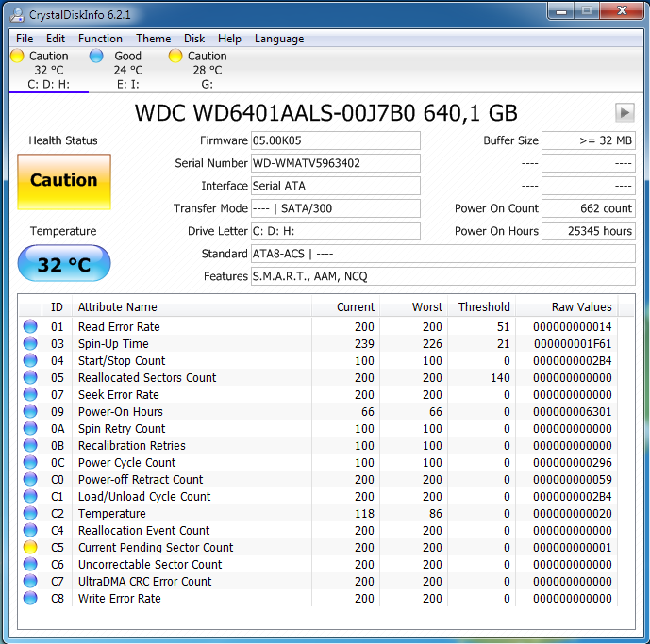Click the status icon for Spin Retry Count
The height and width of the screenshot is (644, 650).
pos(30,428)
